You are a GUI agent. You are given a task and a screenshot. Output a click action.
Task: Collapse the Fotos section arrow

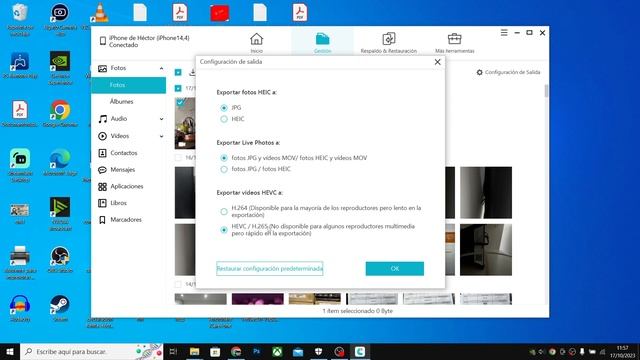tap(161, 69)
